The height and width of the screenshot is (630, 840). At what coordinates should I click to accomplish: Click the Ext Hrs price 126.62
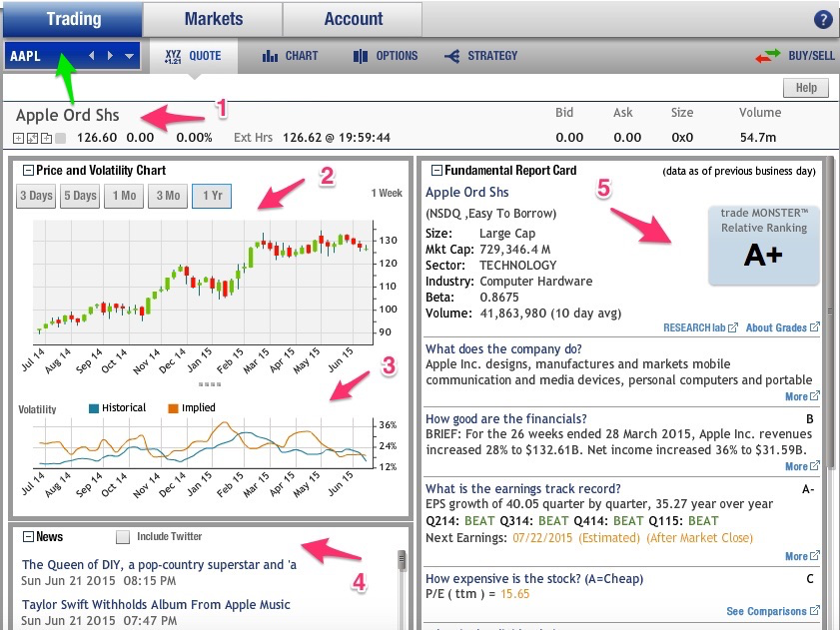pyautogui.click(x=303, y=138)
